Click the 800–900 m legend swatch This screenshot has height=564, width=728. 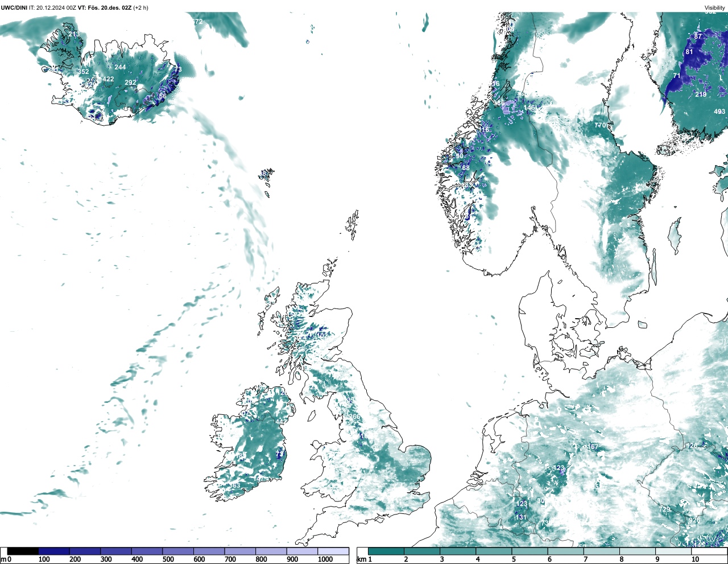[271, 551]
